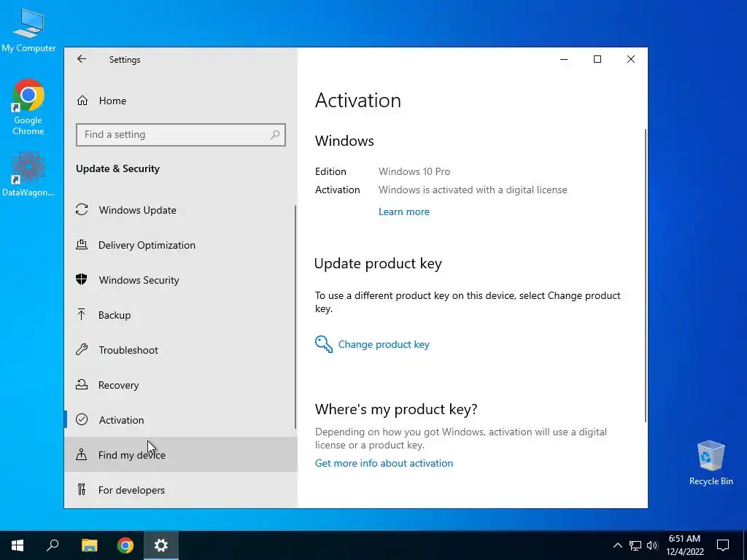
Task: Click the volume speaker tray icon
Action: (652, 545)
